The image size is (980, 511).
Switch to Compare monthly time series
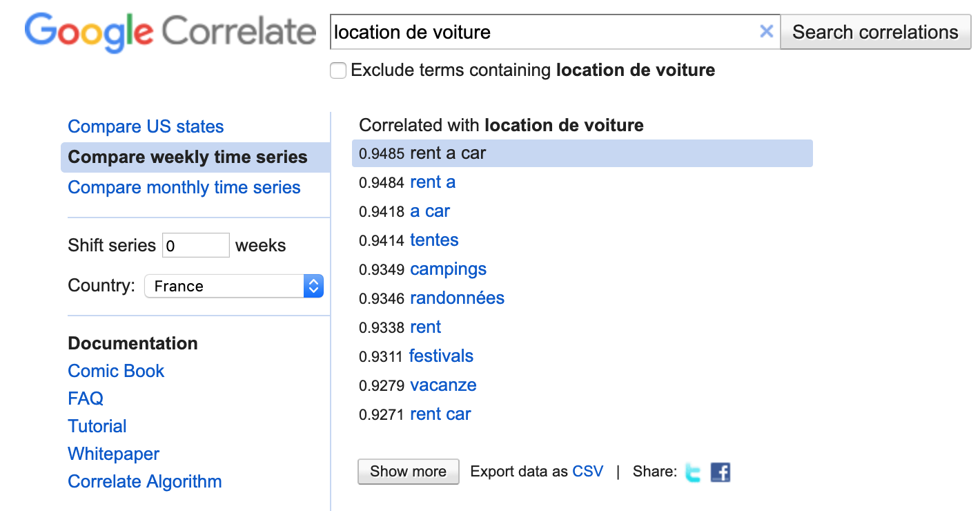click(x=184, y=187)
